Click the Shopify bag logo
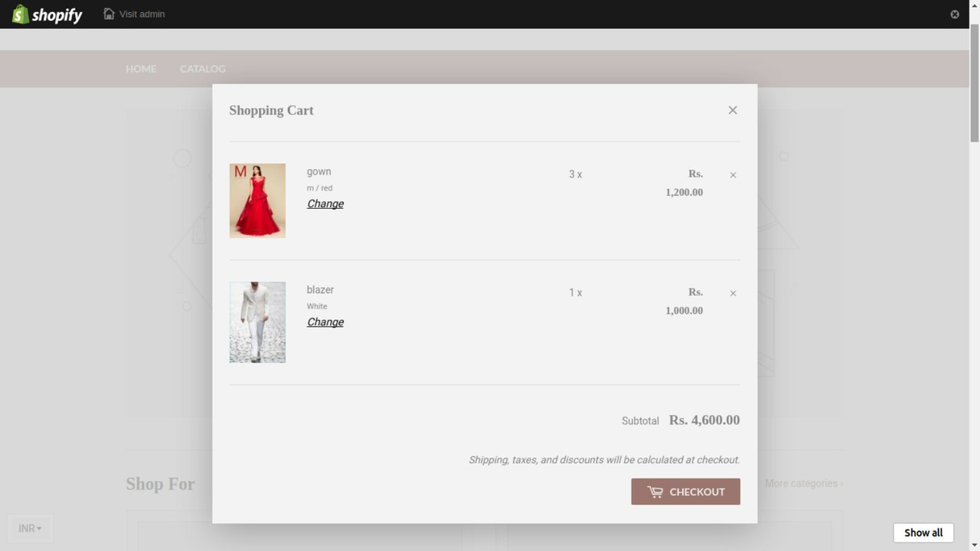 [21, 14]
